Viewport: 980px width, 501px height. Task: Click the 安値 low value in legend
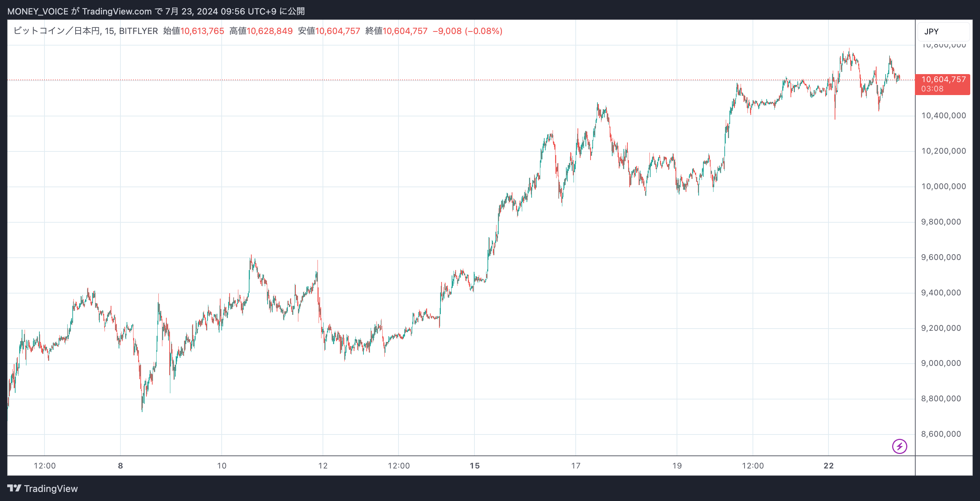tap(337, 31)
